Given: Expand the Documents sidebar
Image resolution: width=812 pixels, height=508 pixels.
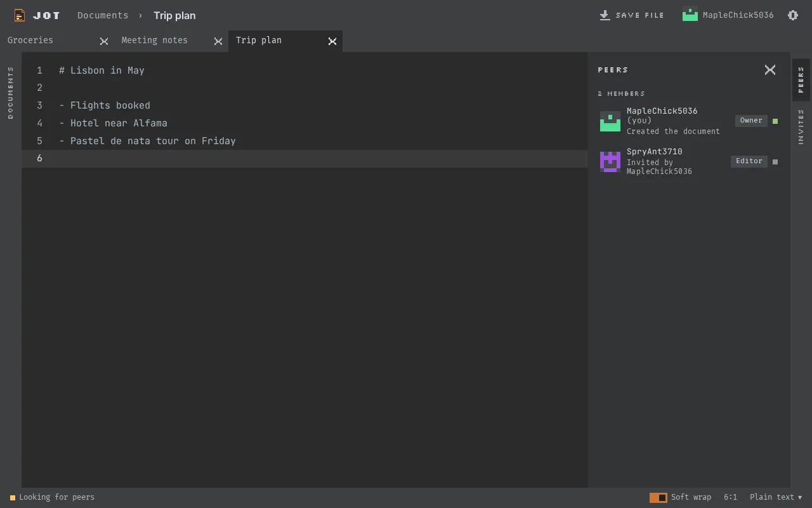Looking at the screenshot, I should click(x=10, y=93).
